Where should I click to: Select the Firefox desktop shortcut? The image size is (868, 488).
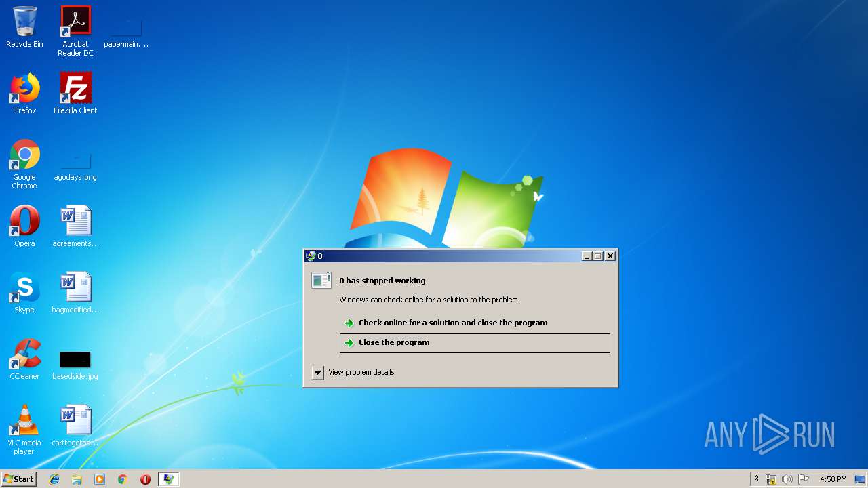click(24, 94)
